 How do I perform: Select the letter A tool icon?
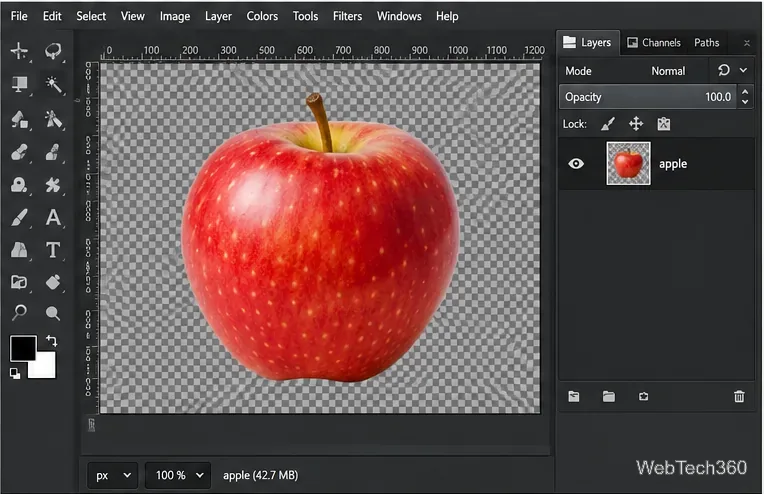coord(53,217)
